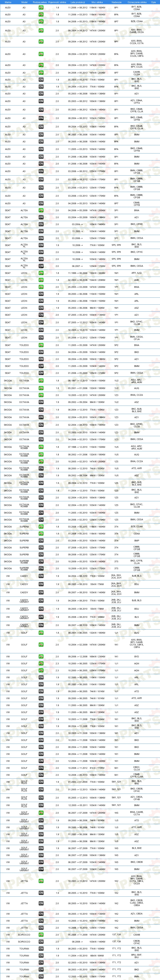Click the Lata produkcji column header
This screenshot has width=160, height=980.
click(x=78, y=2)
